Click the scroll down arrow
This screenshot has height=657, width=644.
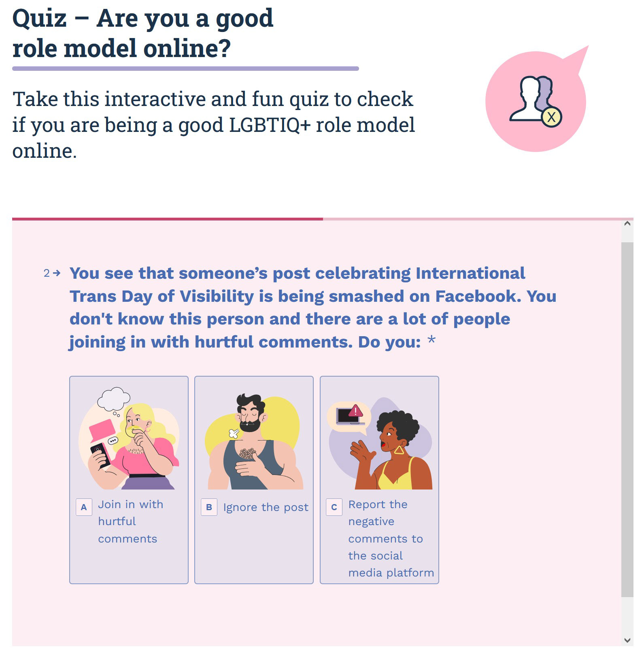click(627, 640)
